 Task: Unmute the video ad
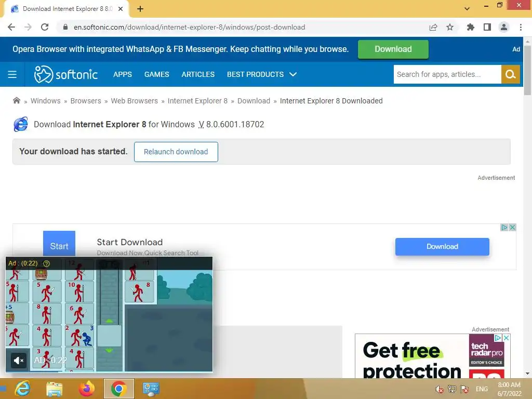pos(18,361)
